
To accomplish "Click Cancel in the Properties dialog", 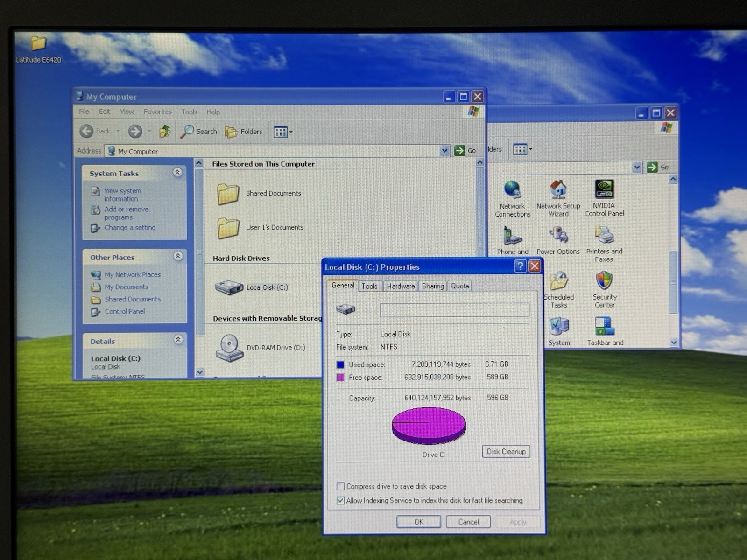I will tap(468, 522).
